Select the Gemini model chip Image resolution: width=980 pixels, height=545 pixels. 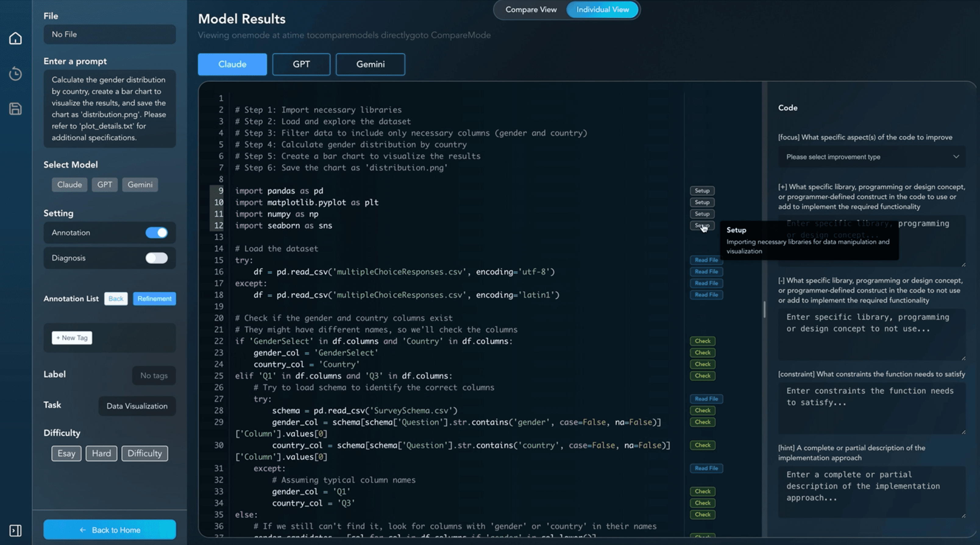click(140, 185)
